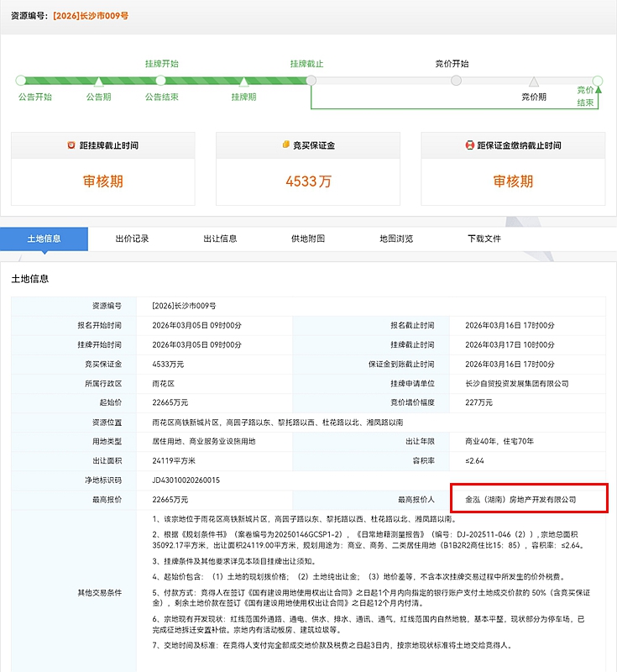The height and width of the screenshot is (672, 617).
Task: Click the 4533万 deposit amount card
Action: pyautogui.click(x=308, y=181)
